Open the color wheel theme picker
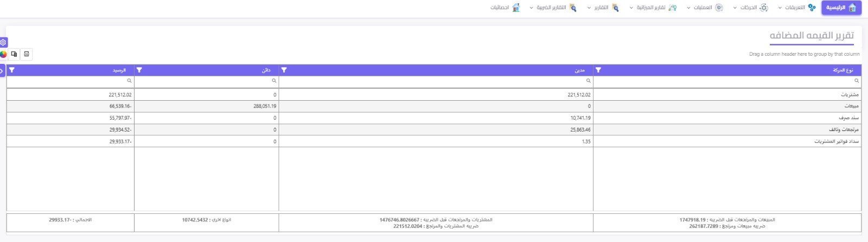This screenshot has height=242, width=868. (x=3, y=54)
